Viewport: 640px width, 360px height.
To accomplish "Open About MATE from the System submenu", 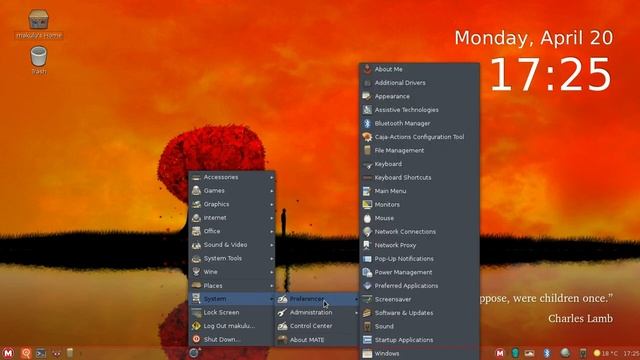I will 317,340.
